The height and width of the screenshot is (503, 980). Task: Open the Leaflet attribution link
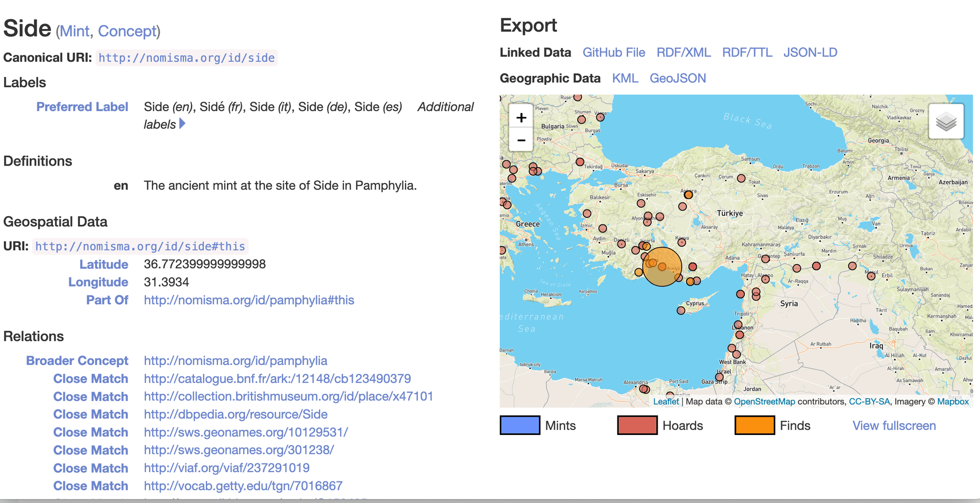pos(666,402)
